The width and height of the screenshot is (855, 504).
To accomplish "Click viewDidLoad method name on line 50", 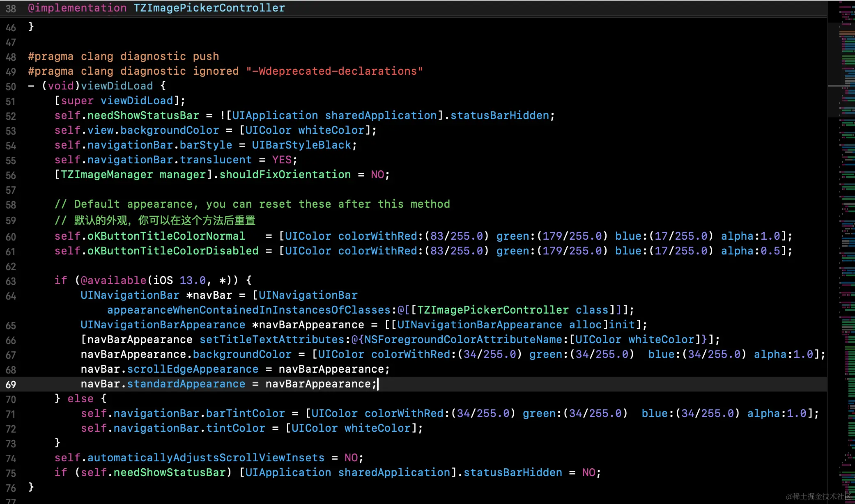I will (x=117, y=86).
